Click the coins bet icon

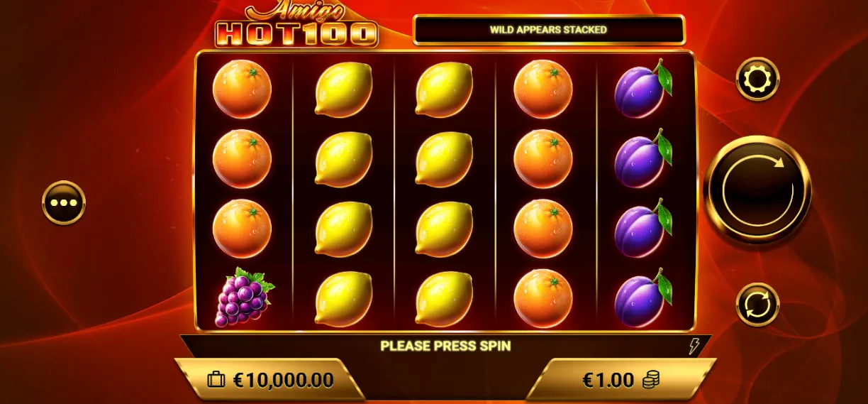coord(650,380)
